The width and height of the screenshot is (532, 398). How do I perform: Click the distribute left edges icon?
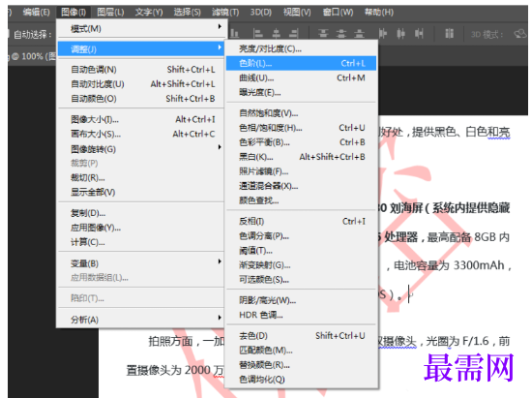click(383, 33)
